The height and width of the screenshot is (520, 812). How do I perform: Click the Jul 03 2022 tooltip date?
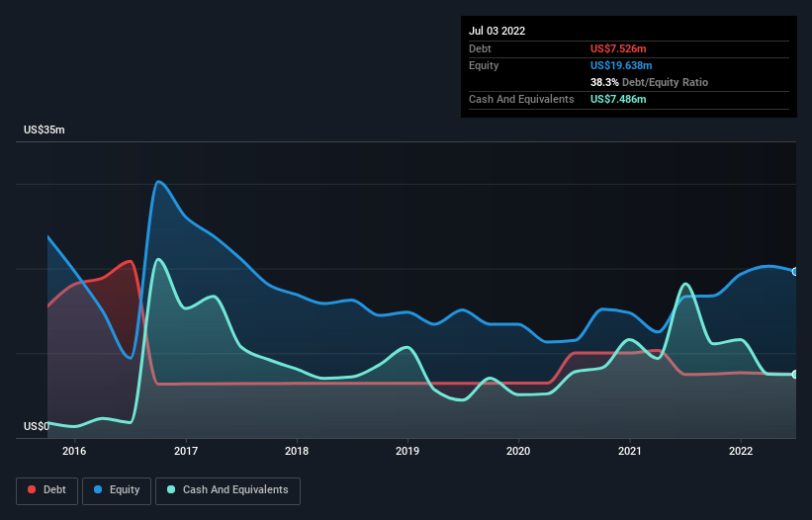(x=497, y=31)
